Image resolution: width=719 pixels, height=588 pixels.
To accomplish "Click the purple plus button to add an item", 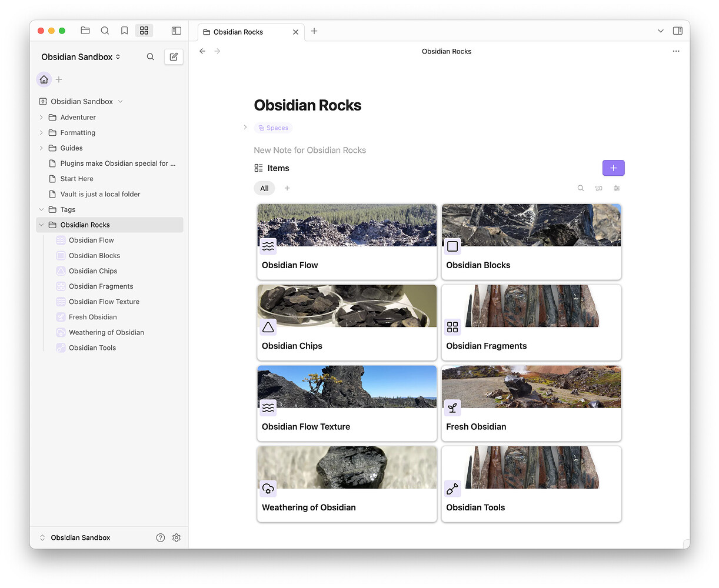I will [613, 168].
